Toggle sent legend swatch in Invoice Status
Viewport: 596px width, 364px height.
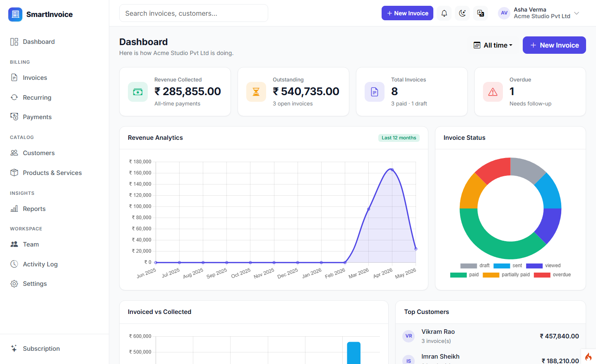(x=502, y=266)
